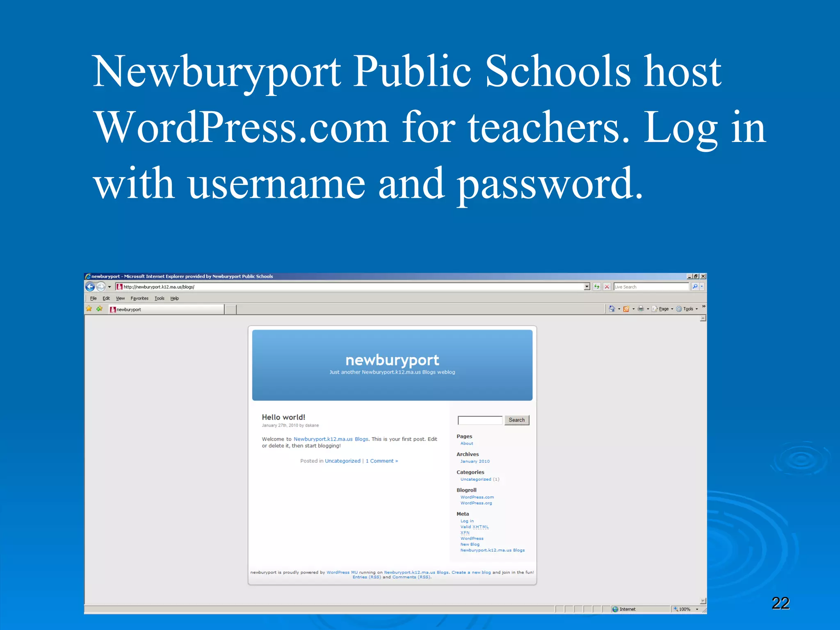Open the zoom level dropdown arrow

click(x=697, y=609)
